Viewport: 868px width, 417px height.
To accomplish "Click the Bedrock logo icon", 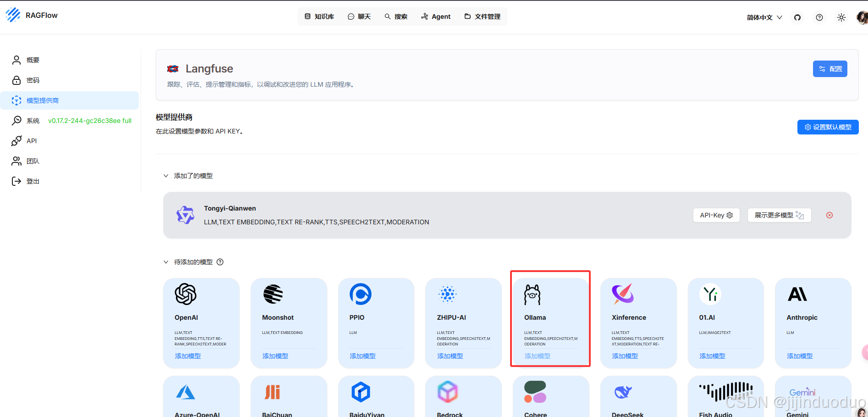I will pyautogui.click(x=448, y=392).
